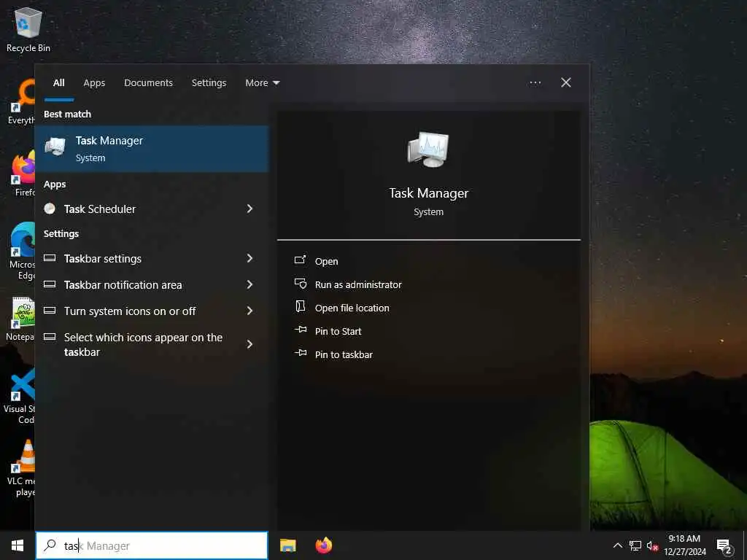Click the Task Scheduler app icon
The image size is (747, 560).
click(50, 209)
